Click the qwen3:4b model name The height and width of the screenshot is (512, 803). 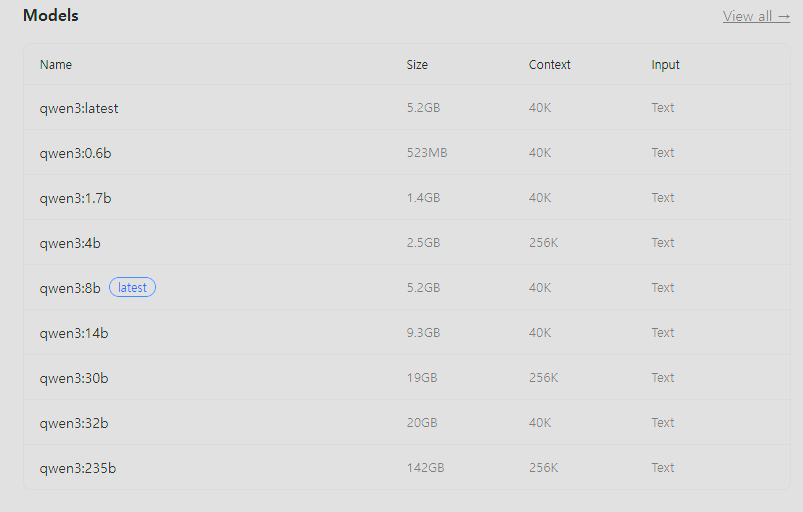click(x=70, y=243)
